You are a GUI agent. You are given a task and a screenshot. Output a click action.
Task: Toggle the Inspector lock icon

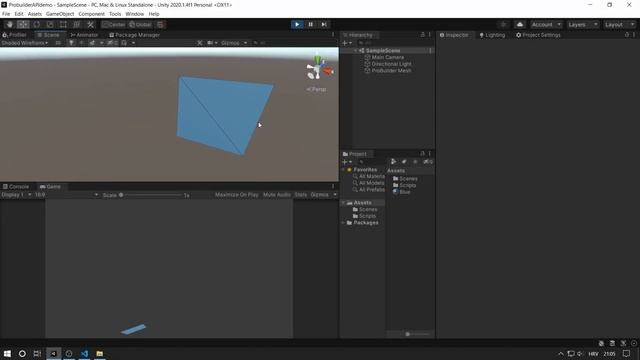[627, 35]
